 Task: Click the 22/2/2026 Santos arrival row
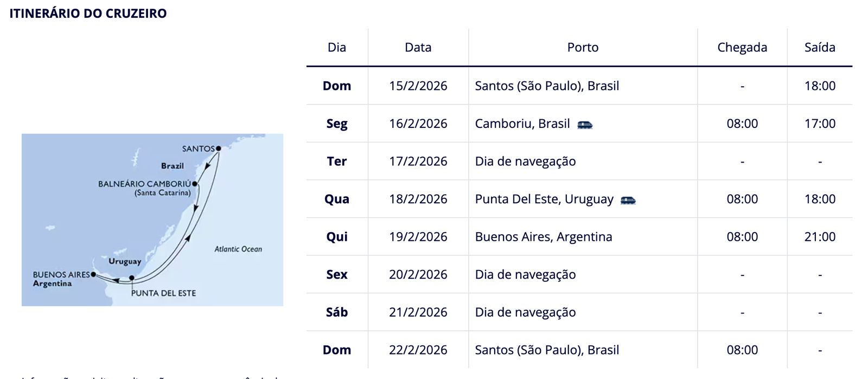(x=579, y=350)
